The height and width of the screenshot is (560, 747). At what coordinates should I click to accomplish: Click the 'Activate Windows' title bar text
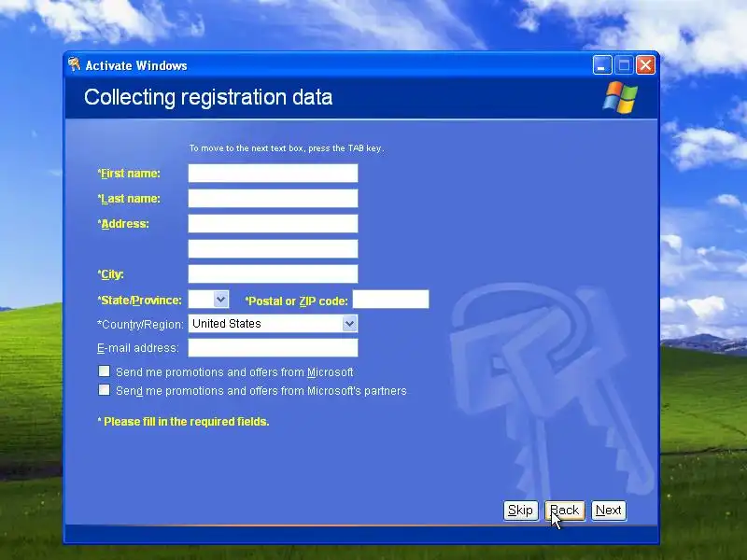coord(136,65)
